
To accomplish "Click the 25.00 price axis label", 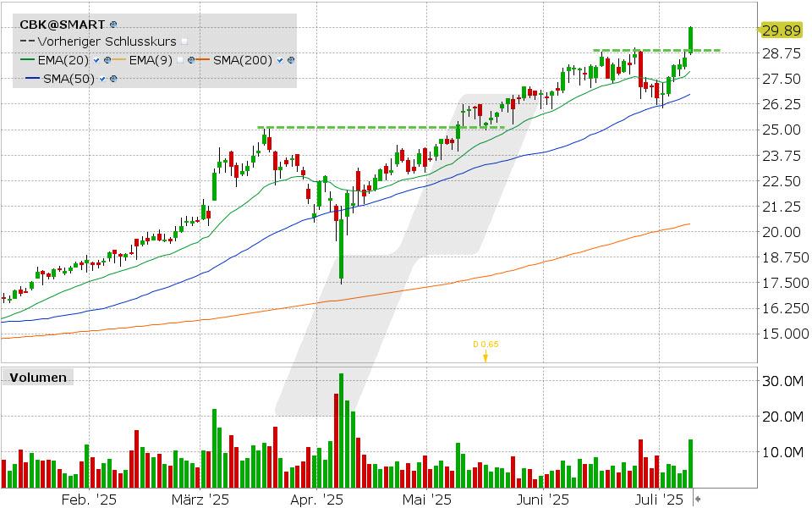I will [782, 130].
